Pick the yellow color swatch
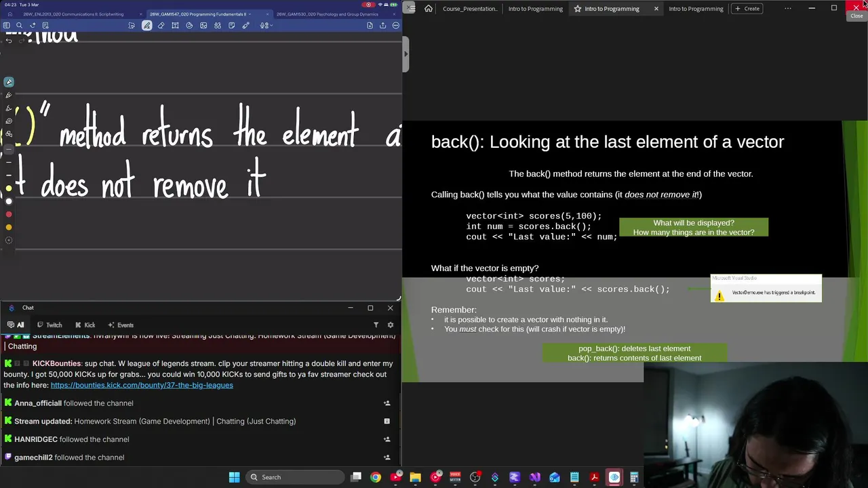 (9, 188)
